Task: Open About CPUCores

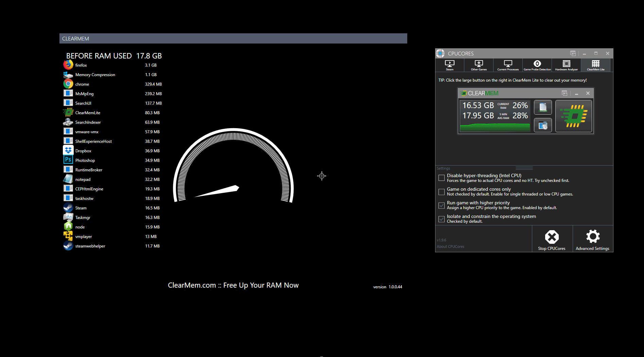Action: pyautogui.click(x=451, y=247)
